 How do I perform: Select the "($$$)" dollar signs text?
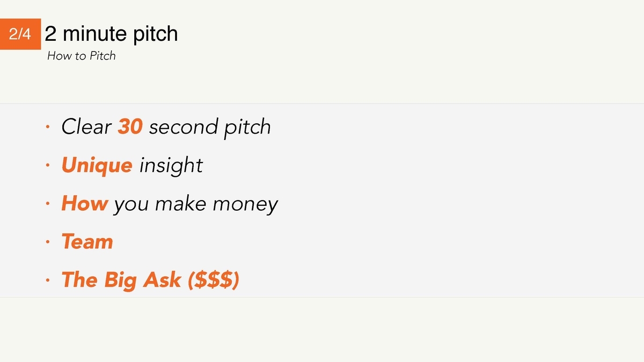(x=213, y=280)
